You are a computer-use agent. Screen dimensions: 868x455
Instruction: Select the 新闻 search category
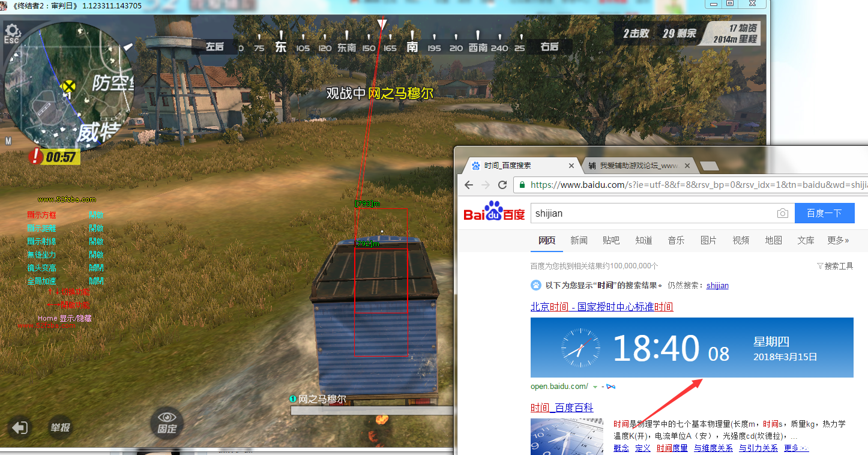pyautogui.click(x=579, y=240)
